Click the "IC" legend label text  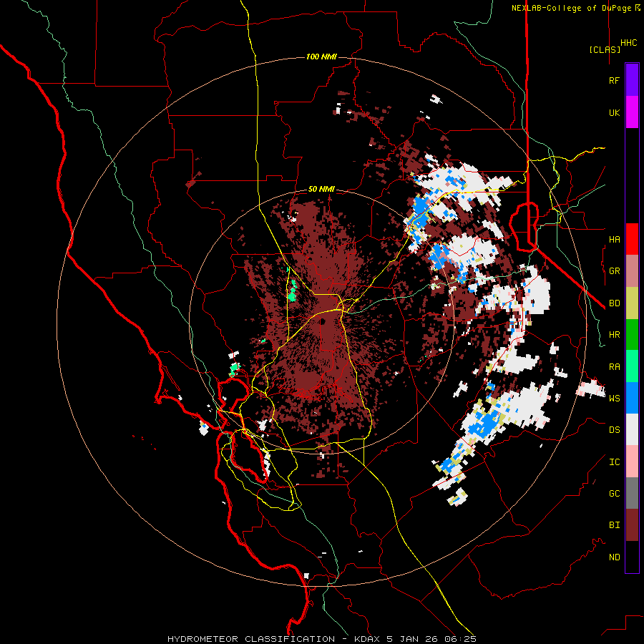pyautogui.click(x=614, y=462)
